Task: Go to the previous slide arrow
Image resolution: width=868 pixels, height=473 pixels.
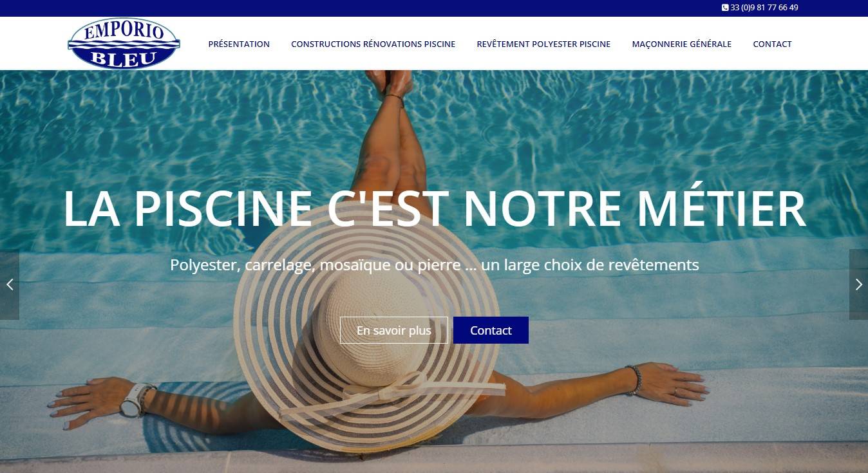Action: tap(10, 284)
